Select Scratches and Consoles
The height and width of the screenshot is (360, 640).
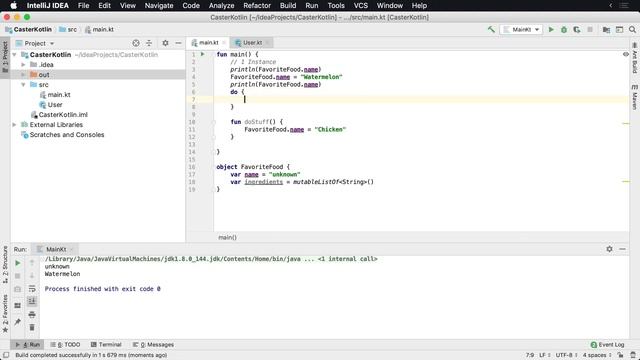tap(62, 135)
